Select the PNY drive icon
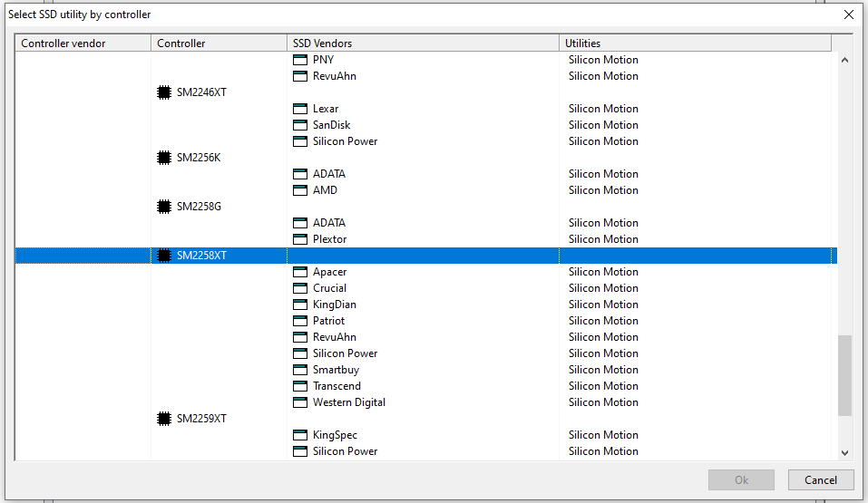868x503 pixels. coord(300,60)
